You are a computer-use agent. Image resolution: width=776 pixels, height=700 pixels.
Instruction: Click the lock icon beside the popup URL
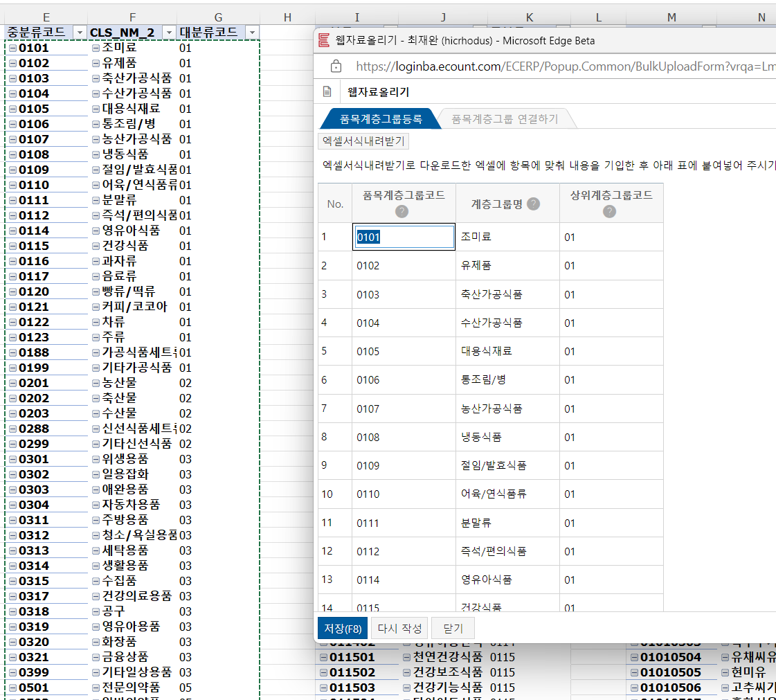pyautogui.click(x=336, y=66)
